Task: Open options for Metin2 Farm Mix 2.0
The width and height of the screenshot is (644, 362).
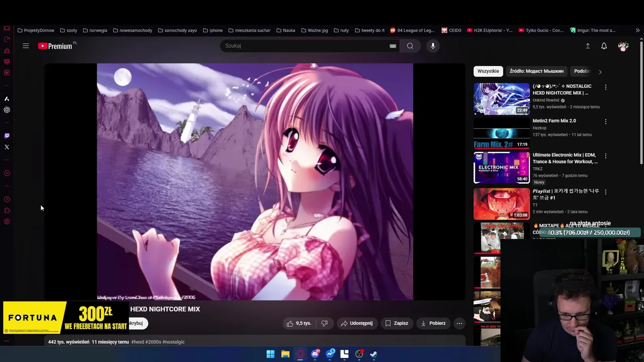Action: pos(606,122)
